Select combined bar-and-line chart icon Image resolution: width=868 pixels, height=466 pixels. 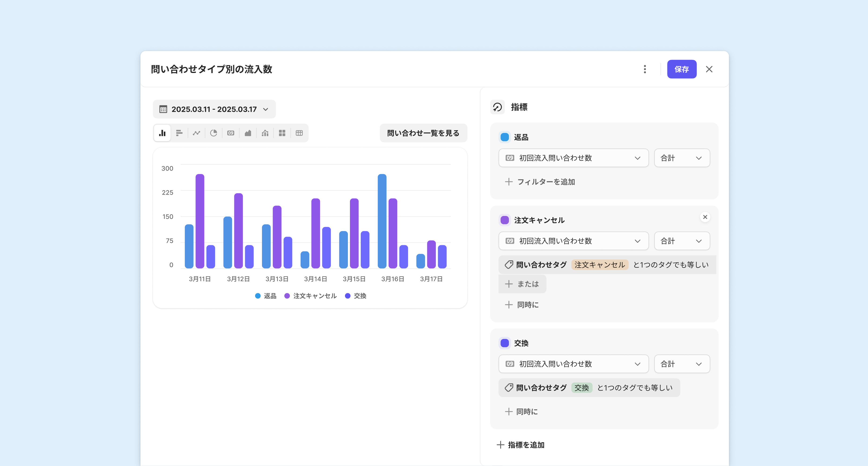265,133
